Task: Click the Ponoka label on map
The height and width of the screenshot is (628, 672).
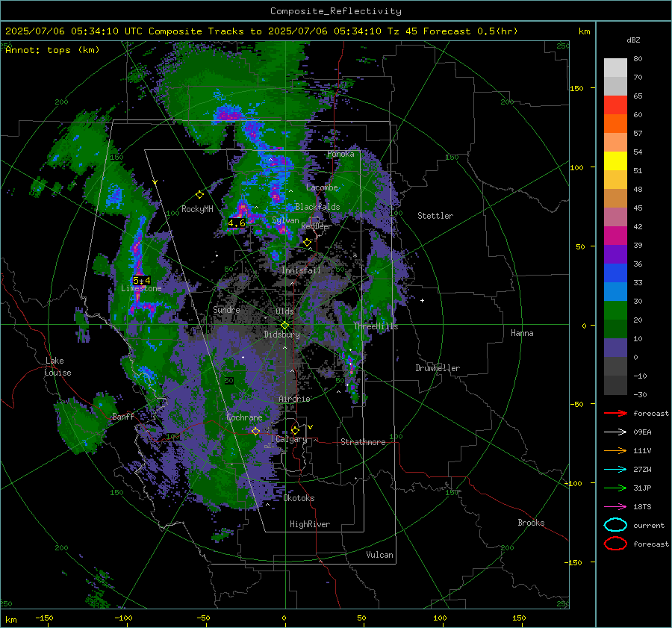Action: [x=340, y=154]
